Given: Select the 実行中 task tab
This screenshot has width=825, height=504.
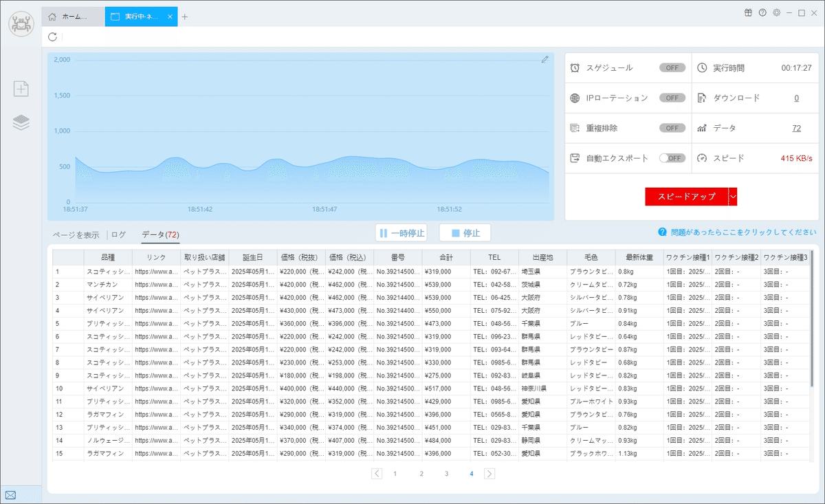Looking at the screenshot, I should tap(141, 17).
